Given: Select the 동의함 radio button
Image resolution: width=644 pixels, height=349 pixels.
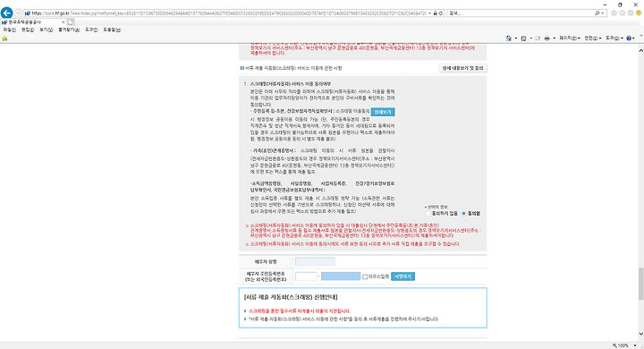Looking at the screenshot, I should point(463,213).
